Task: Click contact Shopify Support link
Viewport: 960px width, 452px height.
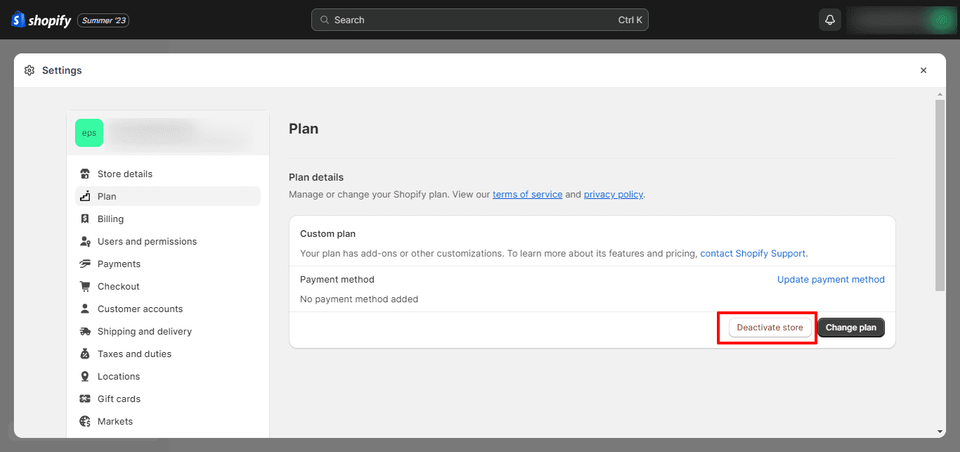Action: 754,253
